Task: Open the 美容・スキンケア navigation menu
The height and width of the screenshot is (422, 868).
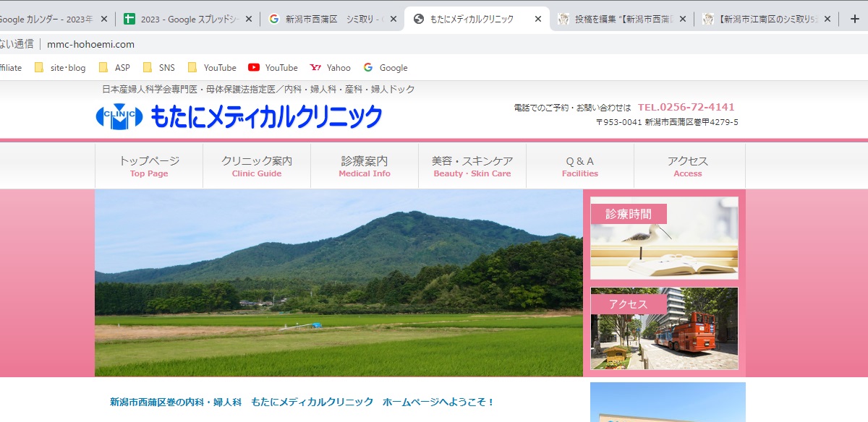Action: [472, 165]
